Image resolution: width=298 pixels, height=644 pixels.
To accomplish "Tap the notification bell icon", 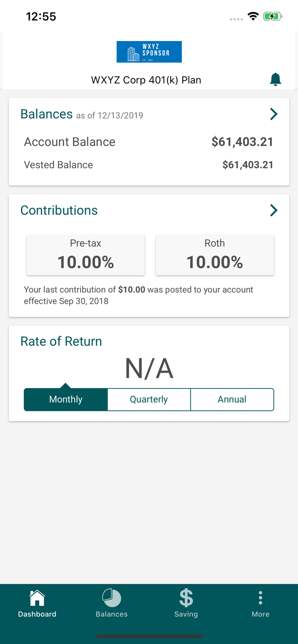I will [275, 79].
